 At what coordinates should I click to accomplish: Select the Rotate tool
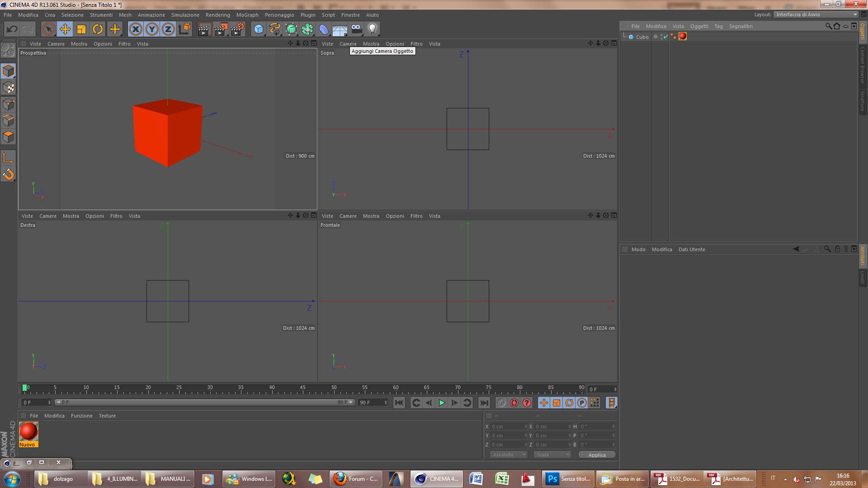tap(98, 29)
